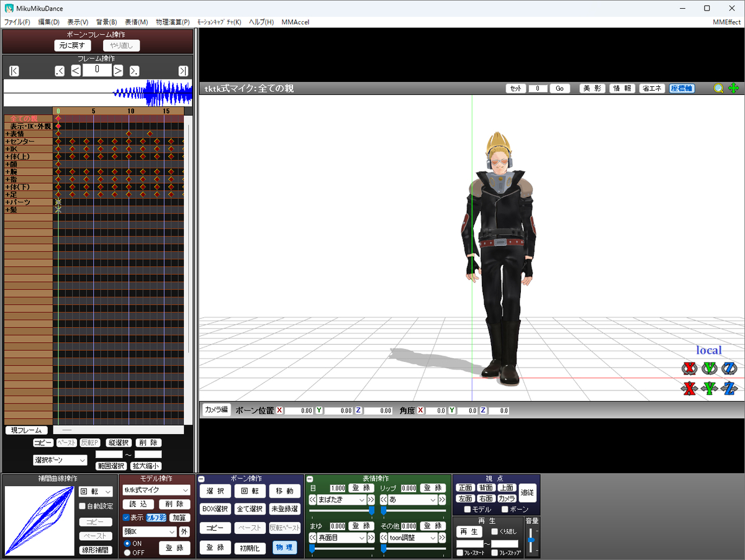This screenshot has height=560, width=745.
Task: Open the toon調整 other morph dropdown
Action: (x=413, y=538)
